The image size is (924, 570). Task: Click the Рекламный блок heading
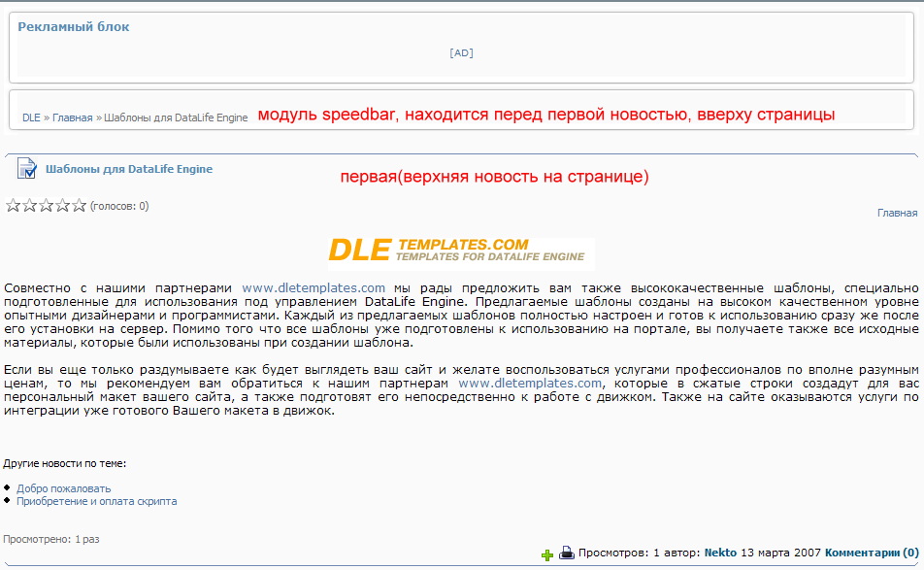[x=74, y=27]
